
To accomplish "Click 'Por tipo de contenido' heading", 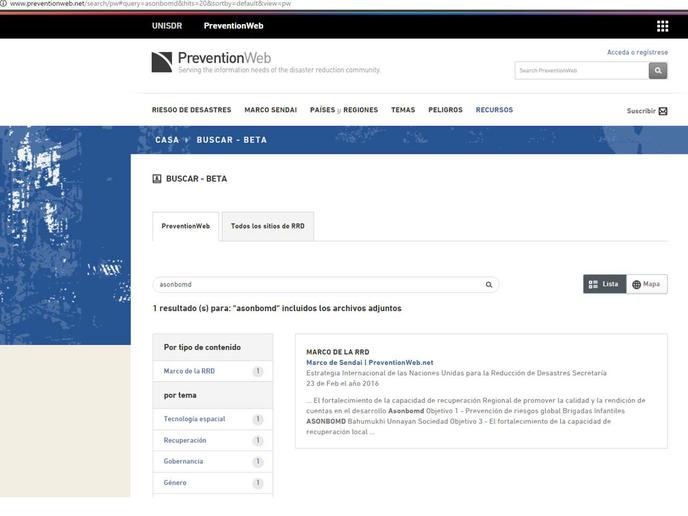I will pyautogui.click(x=202, y=347).
